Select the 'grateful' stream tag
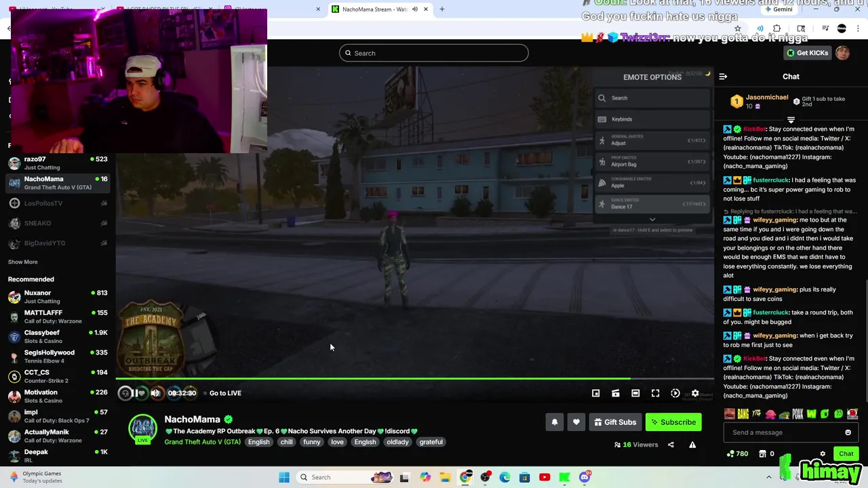 pos(431,442)
